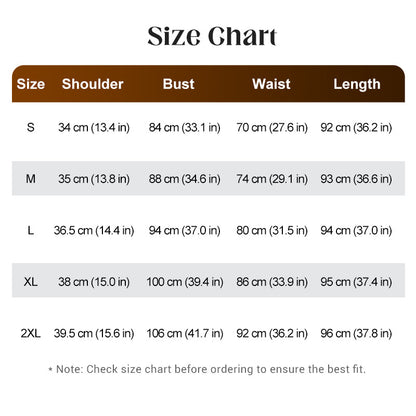Select the 95 cm length value
416x416 pixels.
tap(356, 282)
